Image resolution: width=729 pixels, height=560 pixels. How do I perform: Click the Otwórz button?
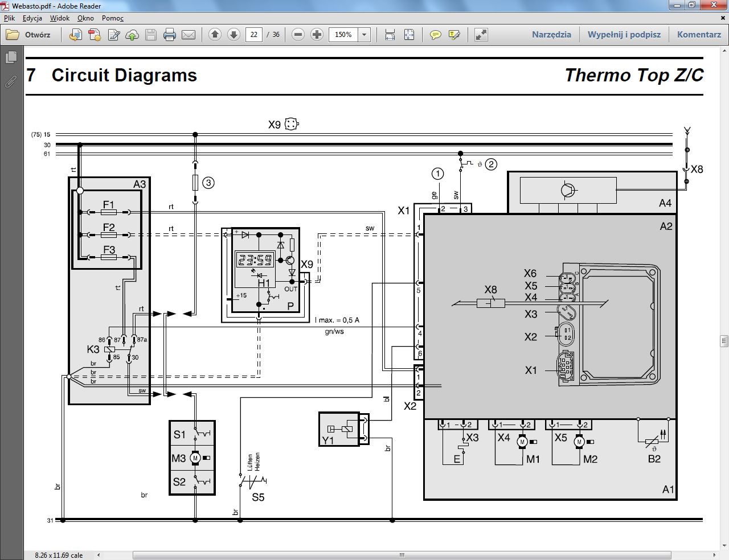coord(28,35)
